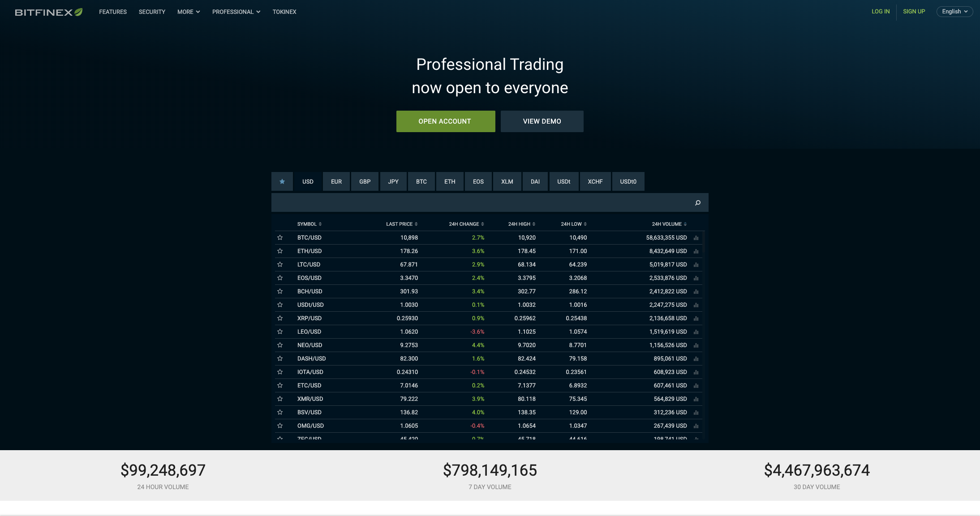Click the VIEW DEMO button
This screenshot has width=980, height=516.
coord(542,121)
